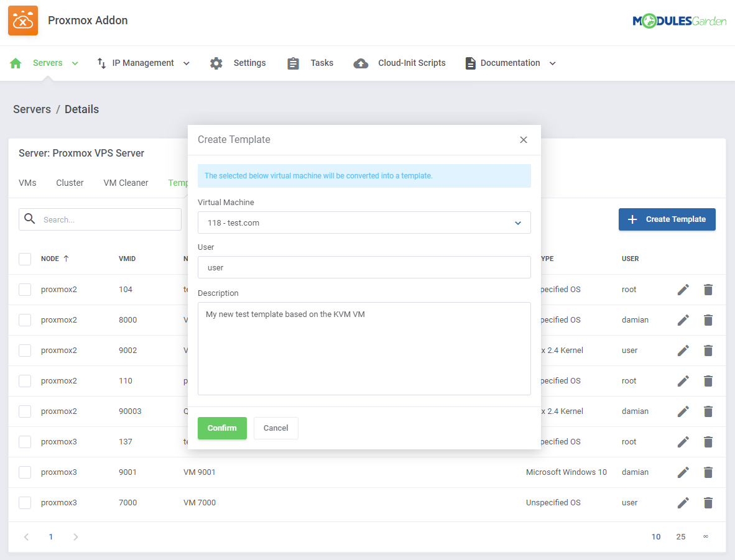Edit template with VMID 9002
The width and height of the screenshot is (735, 560).
[x=683, y=351]
